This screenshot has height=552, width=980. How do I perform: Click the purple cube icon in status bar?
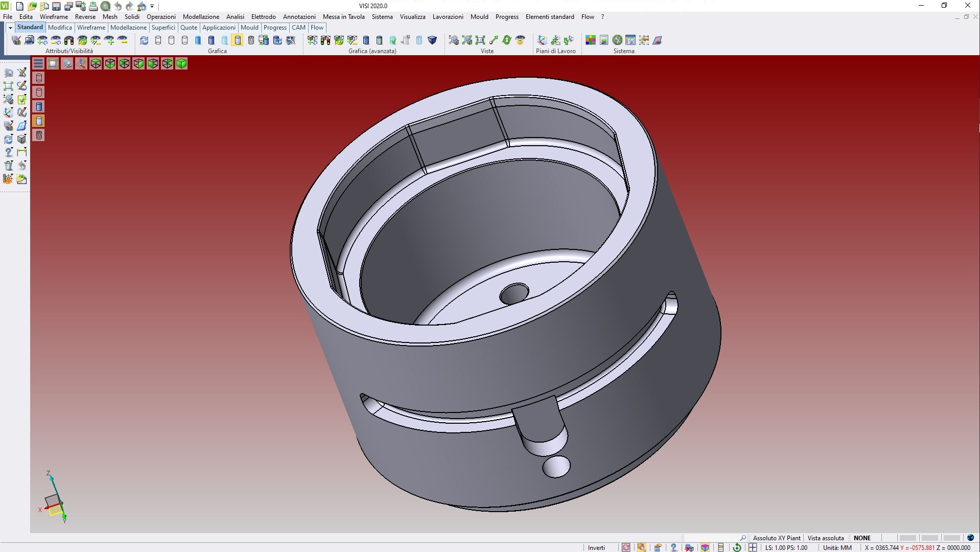[705, 547]
